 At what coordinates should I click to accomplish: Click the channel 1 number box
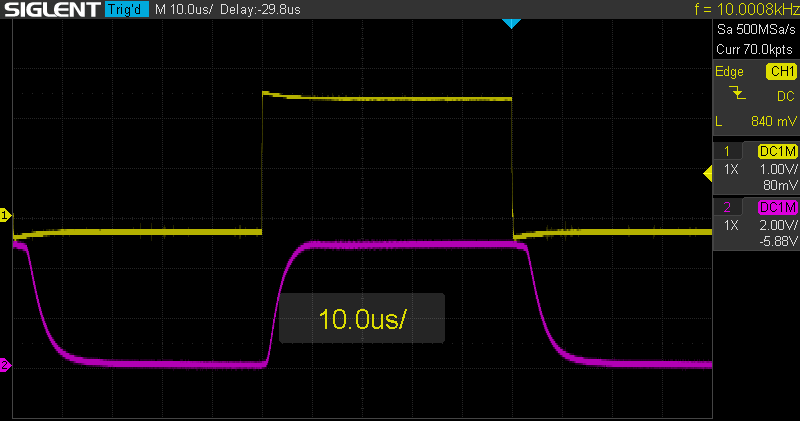pyautogui.click(x=727, y=151)
